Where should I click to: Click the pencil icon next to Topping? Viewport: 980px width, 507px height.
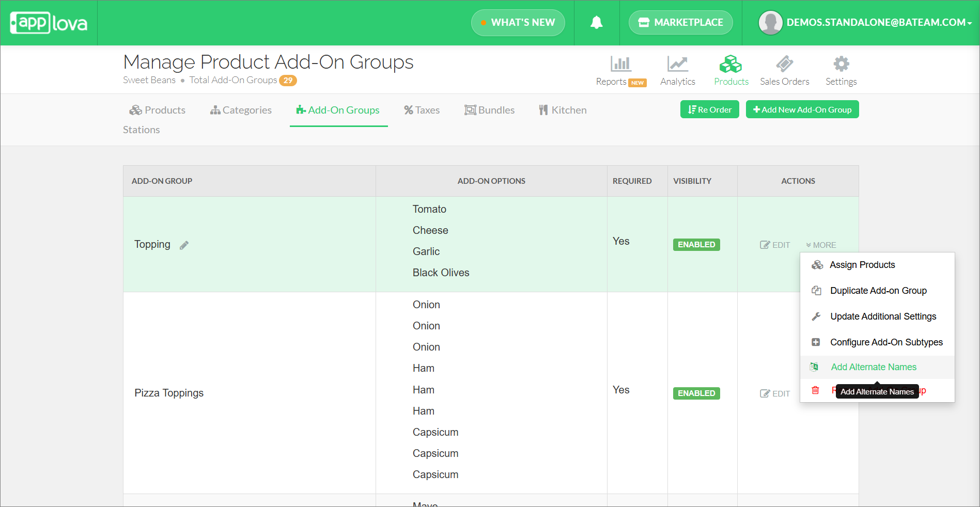pos(184,245)
